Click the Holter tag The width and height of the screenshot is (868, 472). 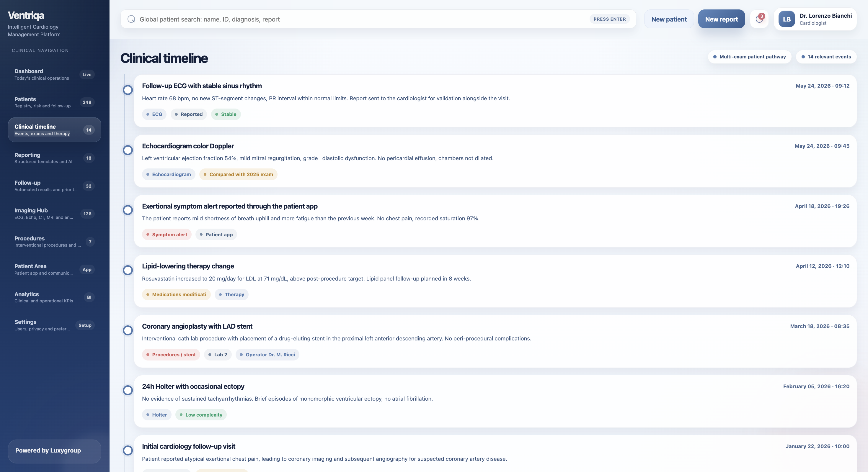[x=157, y=415]
